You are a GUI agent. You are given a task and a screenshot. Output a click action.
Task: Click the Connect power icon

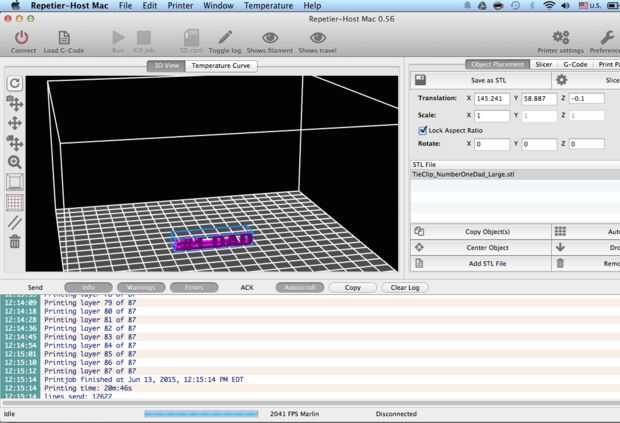point(22,37)
